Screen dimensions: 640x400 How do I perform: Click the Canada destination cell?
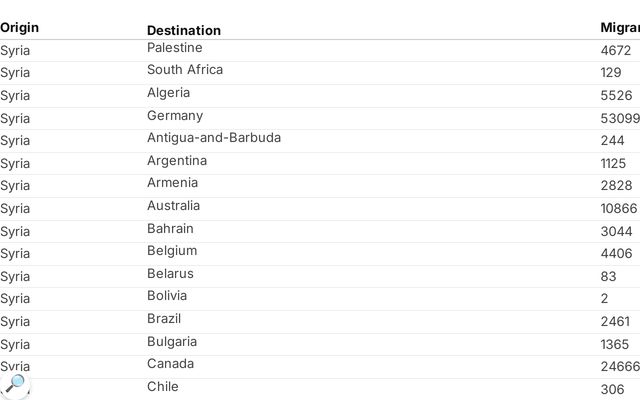(x=171, y=364)
